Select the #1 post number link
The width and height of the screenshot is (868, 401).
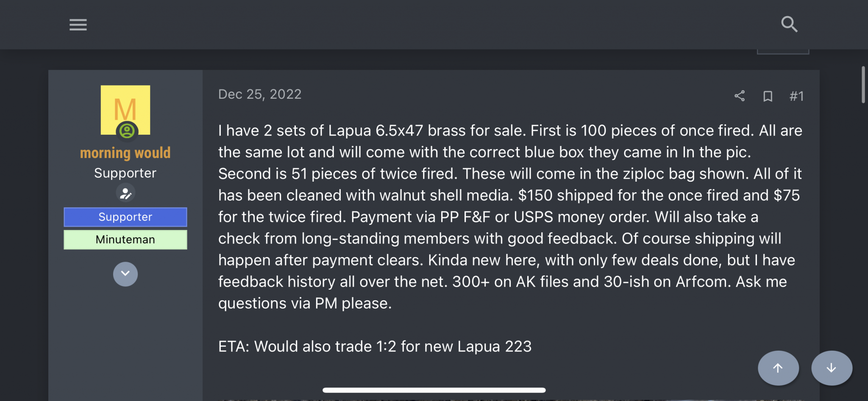(797, 96)
